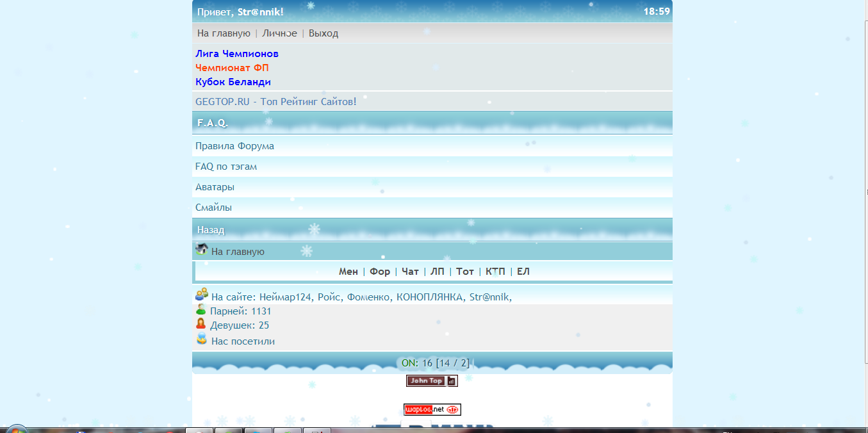Open the Смайлы page
868x433 pixels.
213,208
